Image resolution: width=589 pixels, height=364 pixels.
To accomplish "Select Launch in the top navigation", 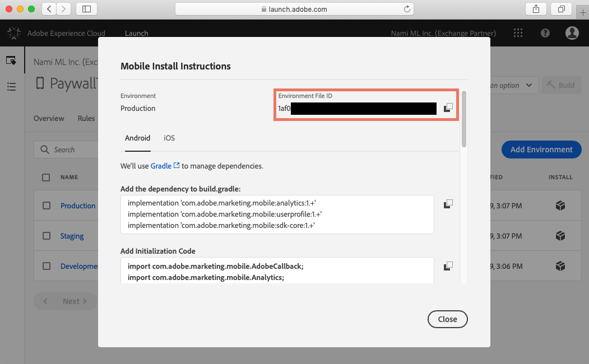I will point(136,33).
